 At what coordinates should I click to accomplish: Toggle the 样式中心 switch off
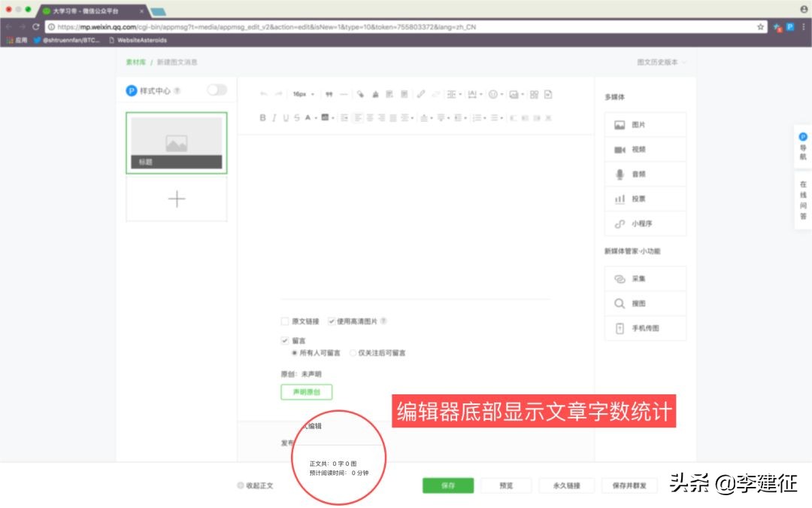tap(217, 90)
